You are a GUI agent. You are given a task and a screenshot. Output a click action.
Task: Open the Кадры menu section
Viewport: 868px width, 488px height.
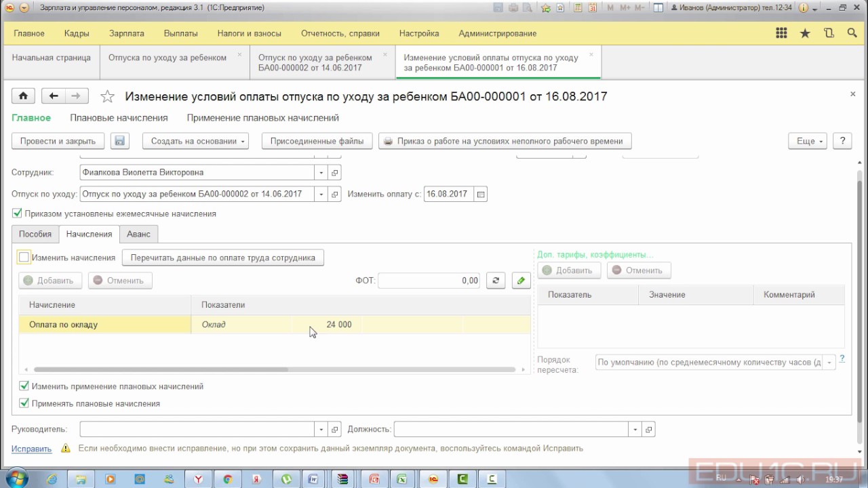[x=77, y=33]
